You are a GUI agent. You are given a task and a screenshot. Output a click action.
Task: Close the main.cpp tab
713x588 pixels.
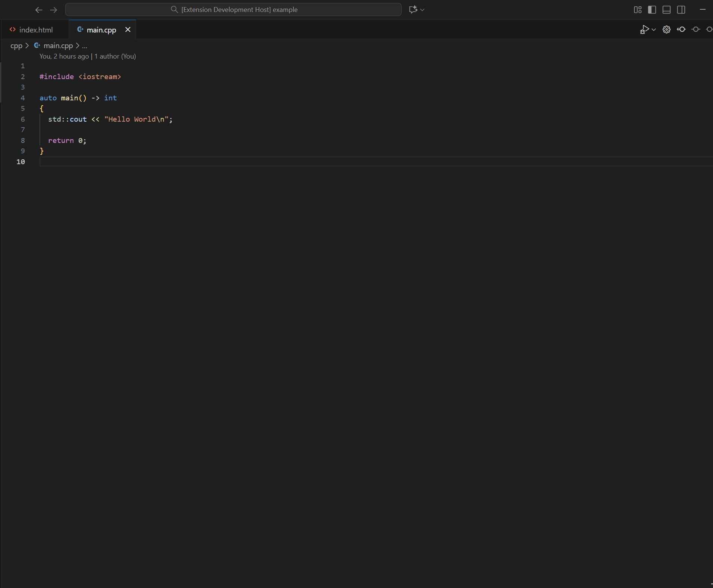click(128, 29)
